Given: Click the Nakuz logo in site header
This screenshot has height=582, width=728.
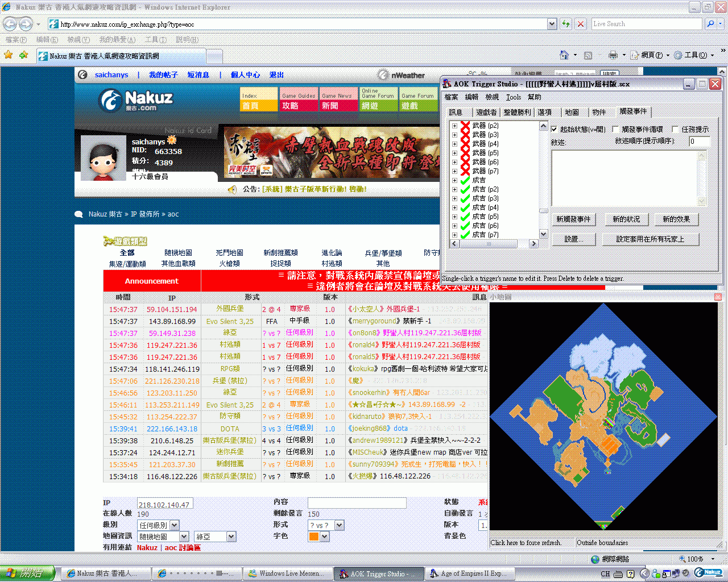Looking at the screenshot, I should click(136, 101).
